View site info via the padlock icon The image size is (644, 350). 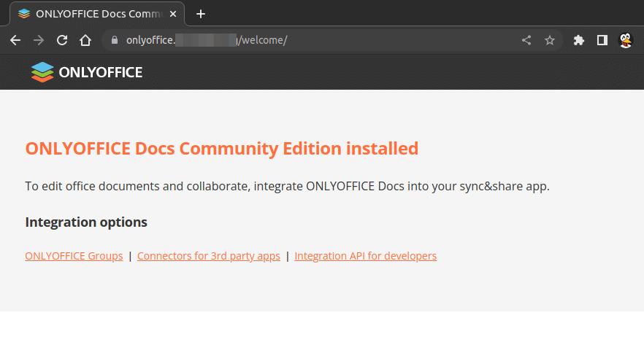pyautogui.click(x=114, y=41)
